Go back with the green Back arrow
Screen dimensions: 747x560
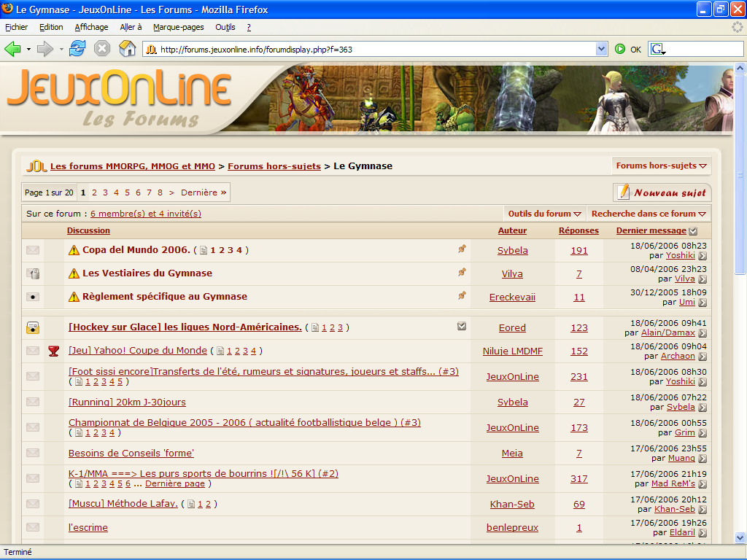coord(12,49)
